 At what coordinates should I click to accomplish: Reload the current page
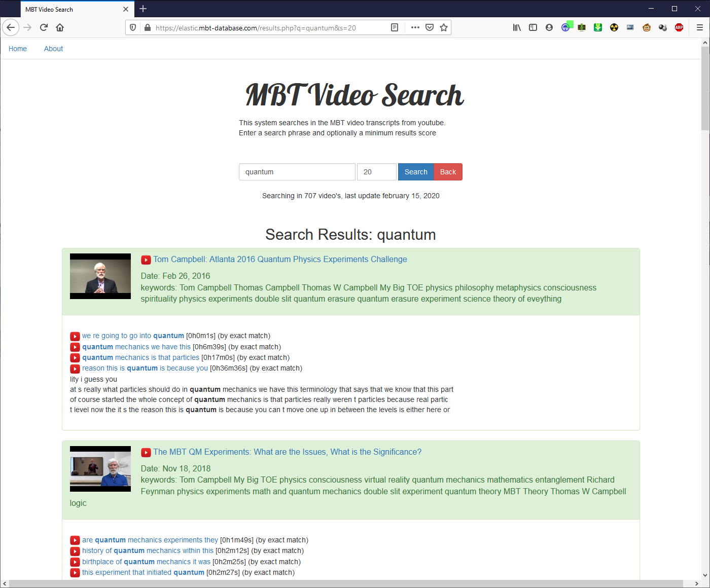(44, 27)
